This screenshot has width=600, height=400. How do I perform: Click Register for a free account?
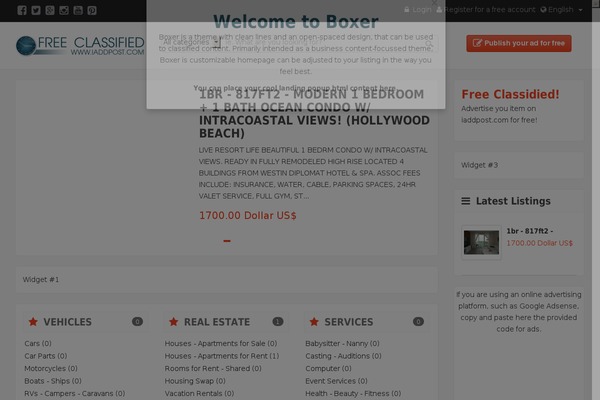pos(486,10)
